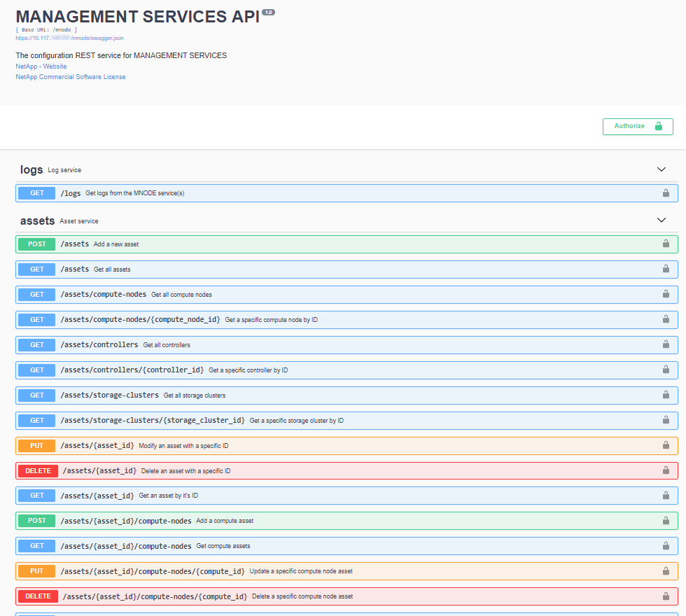
Task: Click the lock icon on POST /assets row
Action: [x=666, y=244]
